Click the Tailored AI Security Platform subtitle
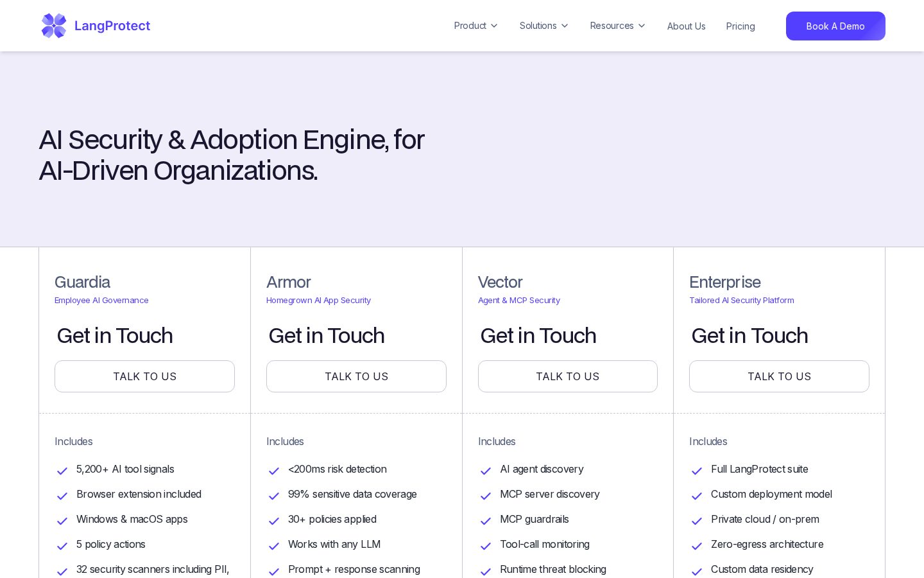 (742, 300)
